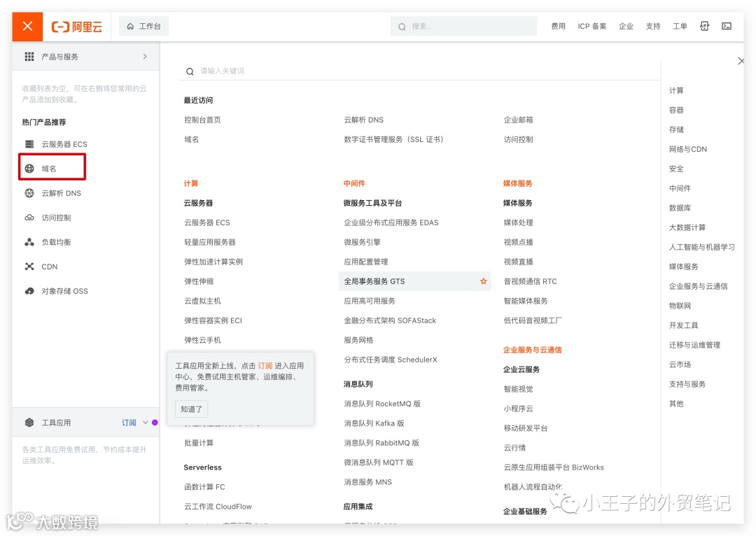Expand the 产品与服务 chevron arrow
Viewport: 756px width, 536px height.
click(x=145, y=57)
